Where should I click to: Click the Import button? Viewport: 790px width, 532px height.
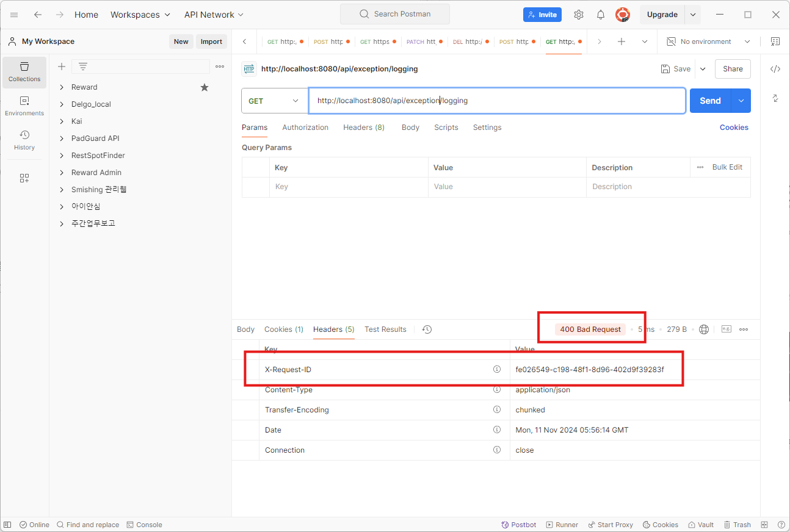pos(211,41)
